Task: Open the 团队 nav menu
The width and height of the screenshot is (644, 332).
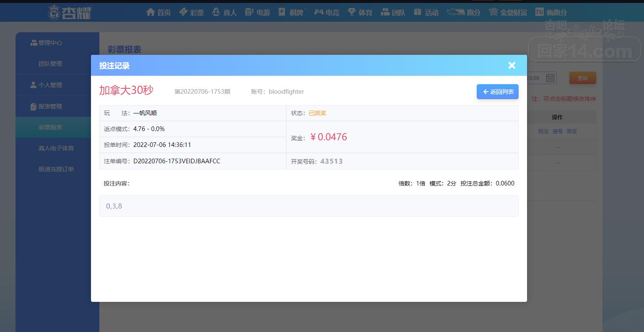Action: (393, 12)
